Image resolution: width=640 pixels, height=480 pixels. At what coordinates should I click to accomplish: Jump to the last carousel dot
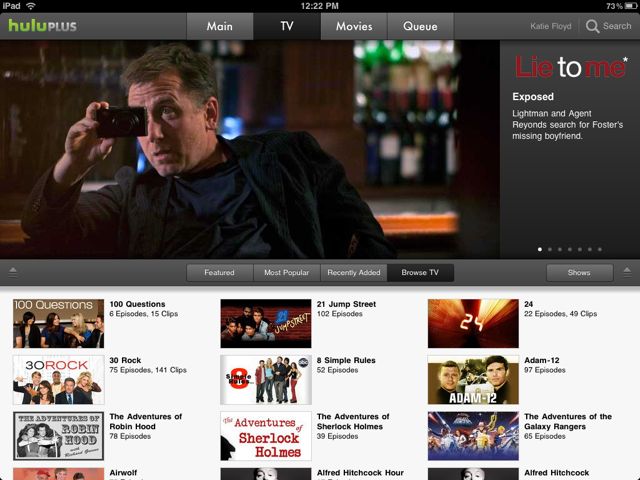[600, 249]
